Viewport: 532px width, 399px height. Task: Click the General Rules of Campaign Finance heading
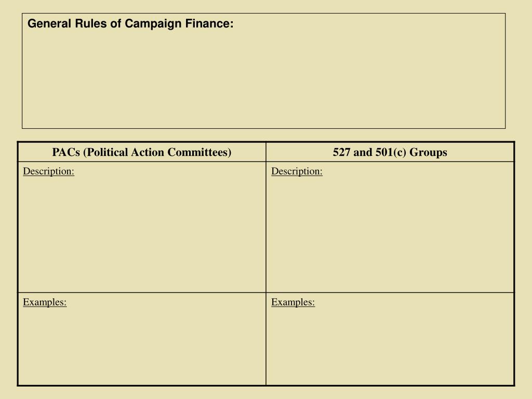[x=130, y=24]
